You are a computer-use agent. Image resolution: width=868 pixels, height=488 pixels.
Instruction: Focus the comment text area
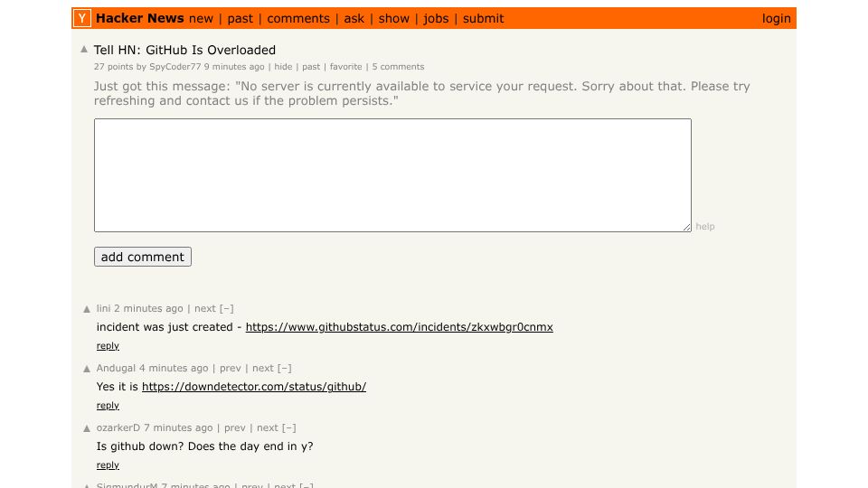pos(392,174)
